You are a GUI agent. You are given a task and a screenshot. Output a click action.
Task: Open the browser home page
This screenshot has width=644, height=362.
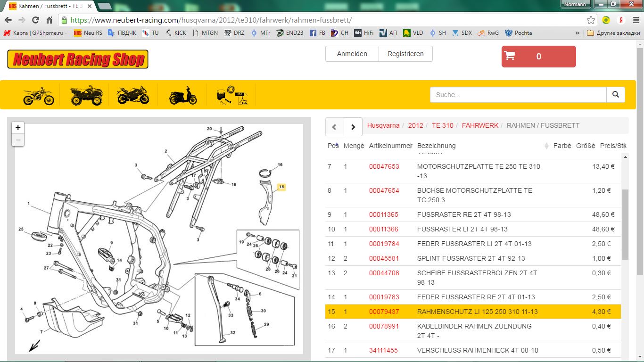(49, 20)
